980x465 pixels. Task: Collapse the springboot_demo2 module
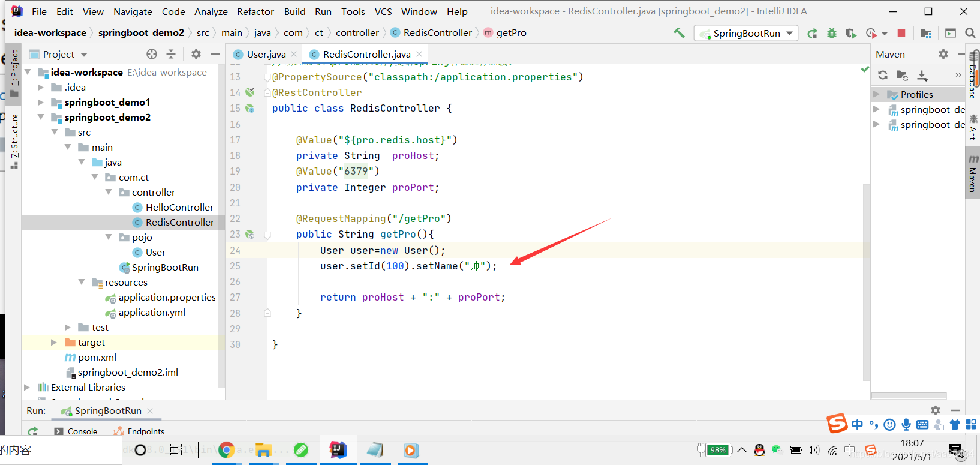pos(41,117)
